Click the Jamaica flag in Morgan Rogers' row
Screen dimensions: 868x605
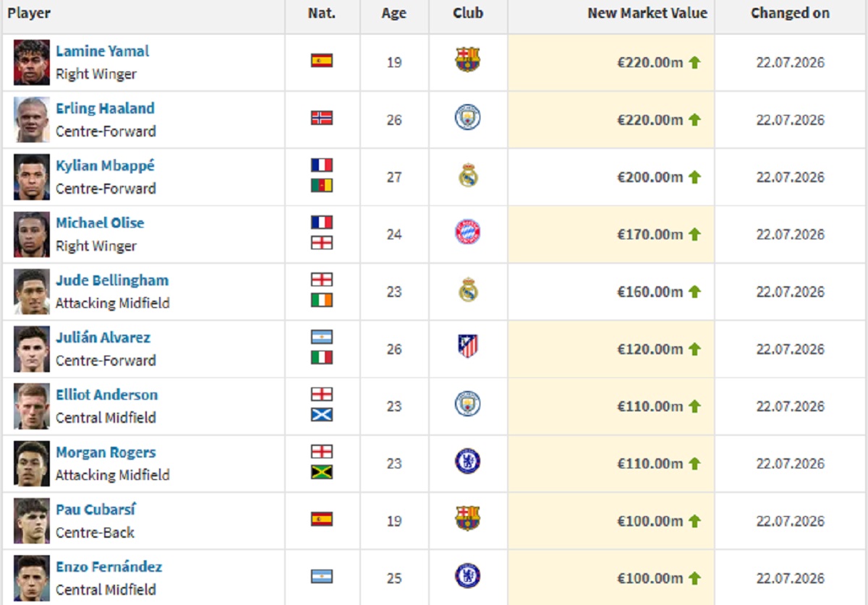(x=322, y=472)
